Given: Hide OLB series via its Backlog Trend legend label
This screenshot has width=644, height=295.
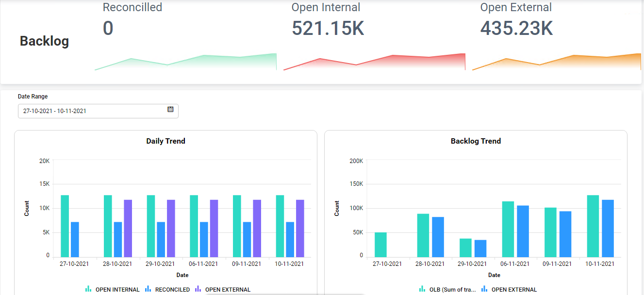Looking at the screenshot, I should 452,290.
